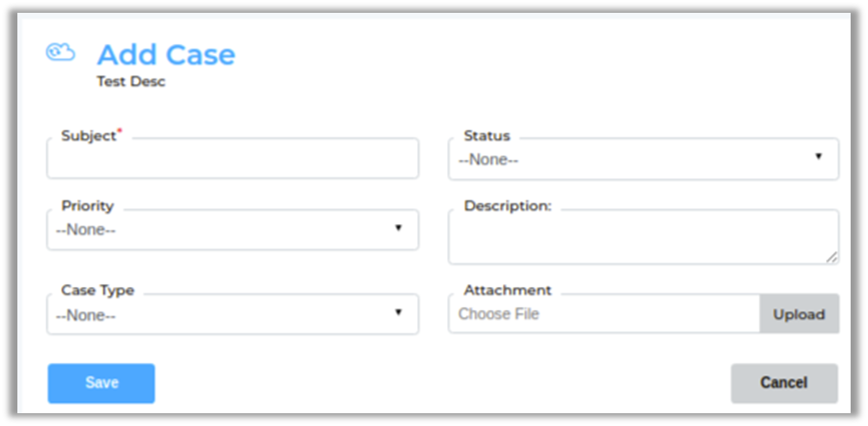This screenshot has height=426, width=868.
Task: Click the Subject field label
Action: click(89, 135)
